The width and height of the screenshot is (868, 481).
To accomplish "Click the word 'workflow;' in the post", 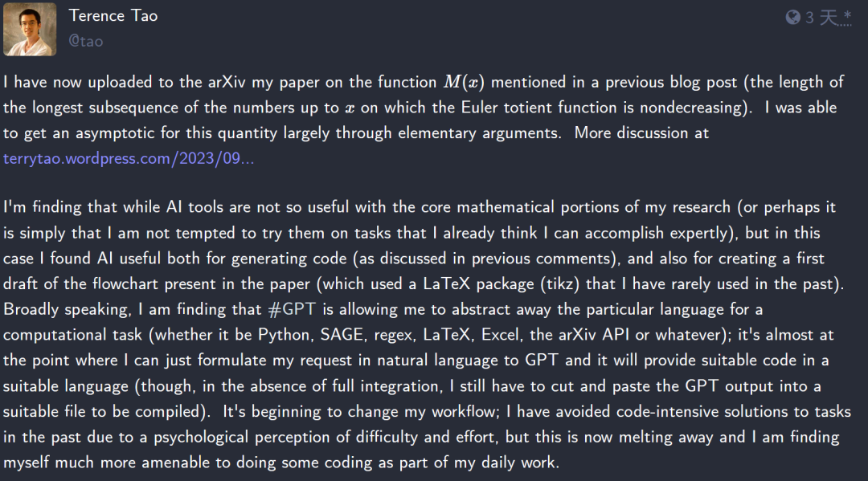I will point(465,411).
